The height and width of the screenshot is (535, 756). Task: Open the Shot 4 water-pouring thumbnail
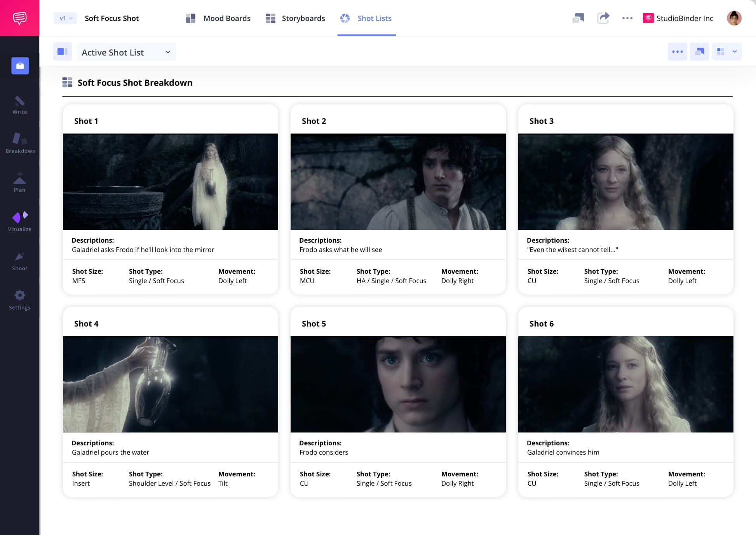170,384
